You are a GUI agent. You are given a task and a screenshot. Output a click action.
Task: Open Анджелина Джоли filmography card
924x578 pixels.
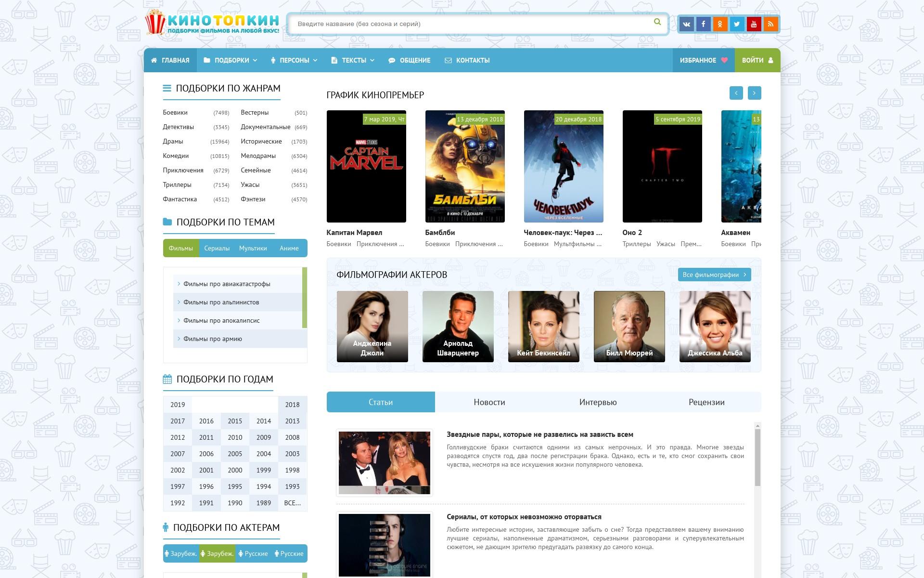[x=372, y=327]
